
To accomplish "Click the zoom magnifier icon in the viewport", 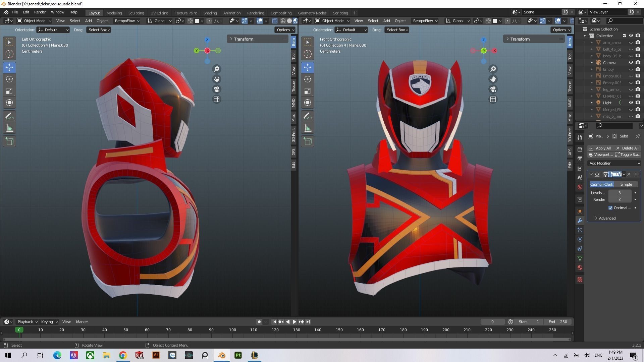I will (217, 69).
